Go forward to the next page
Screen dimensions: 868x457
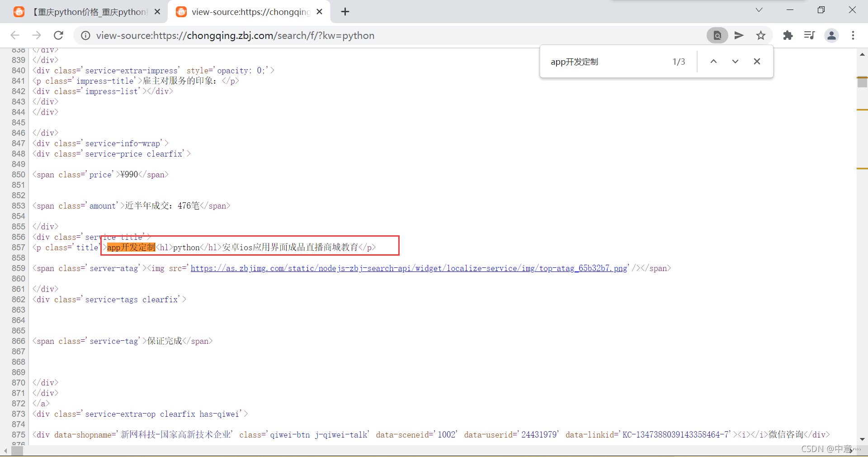pos(37,35)
